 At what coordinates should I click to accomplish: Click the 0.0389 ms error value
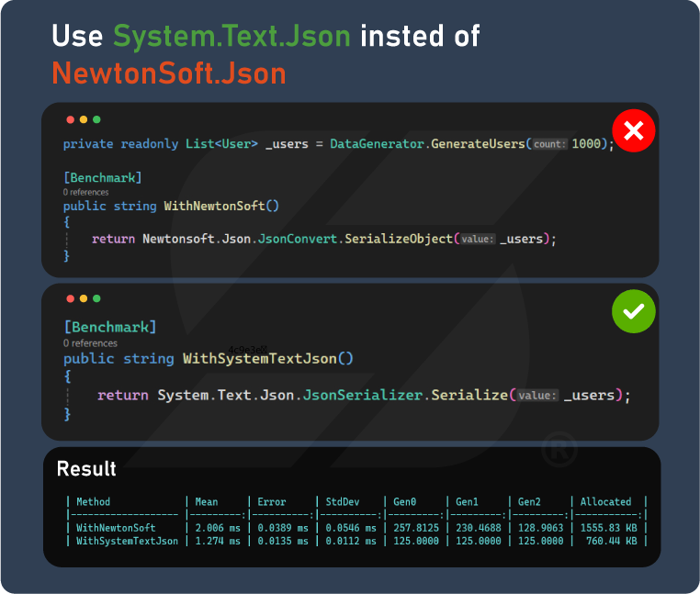click(x=283, y=528)
